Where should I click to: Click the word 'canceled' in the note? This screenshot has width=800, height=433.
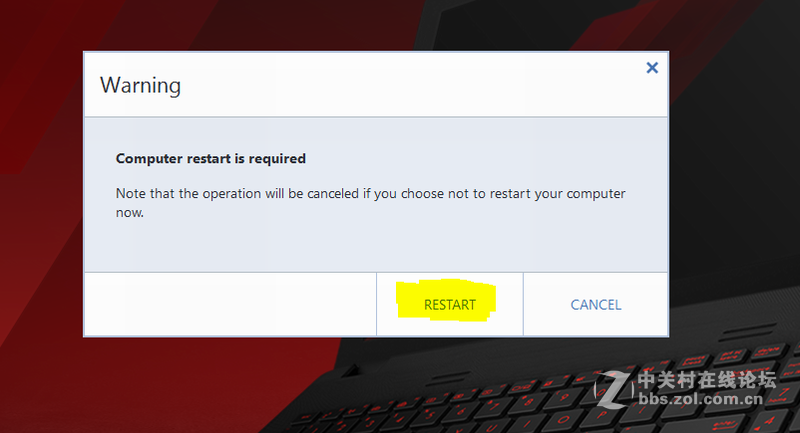(x=333, y=194)
